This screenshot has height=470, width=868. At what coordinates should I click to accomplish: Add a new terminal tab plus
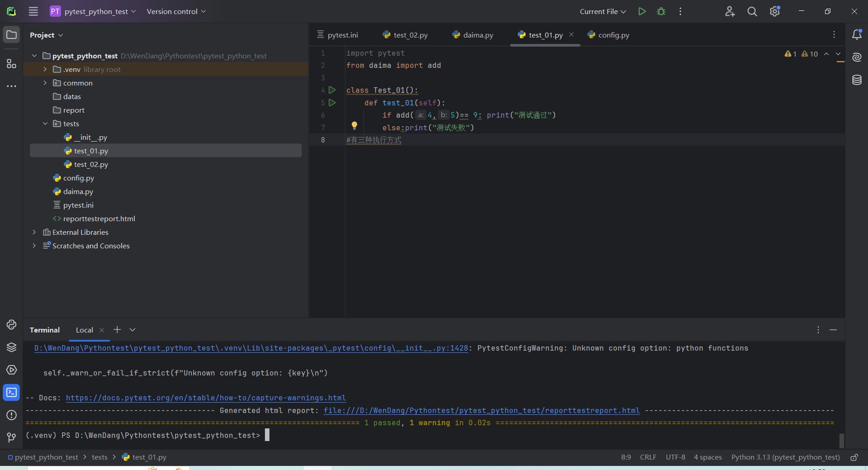tap(117, 330)
